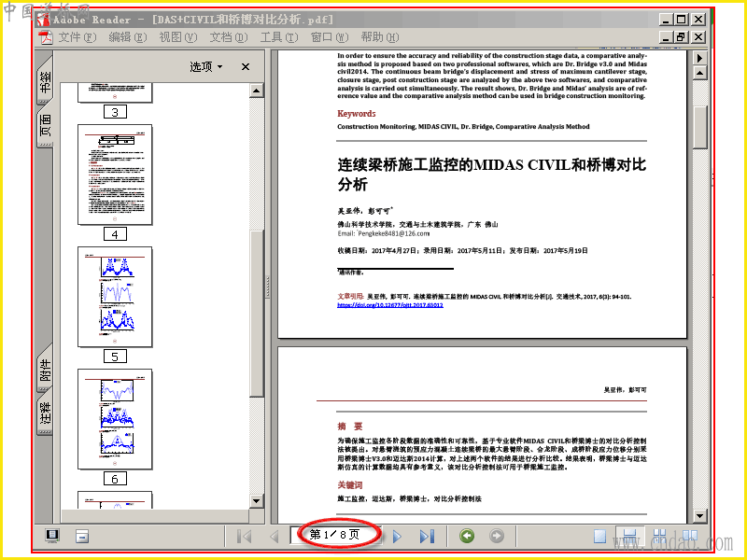Open the 工具(T) menu

[x=279, y=37]
